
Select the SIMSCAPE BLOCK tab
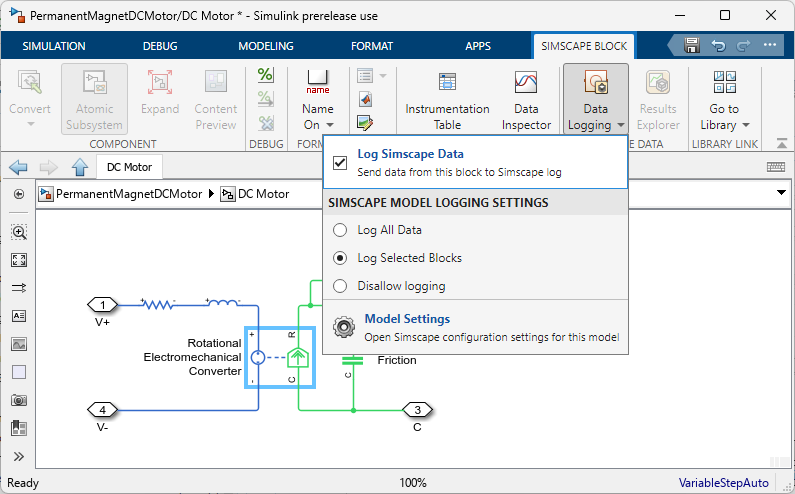tap(584, 46)
